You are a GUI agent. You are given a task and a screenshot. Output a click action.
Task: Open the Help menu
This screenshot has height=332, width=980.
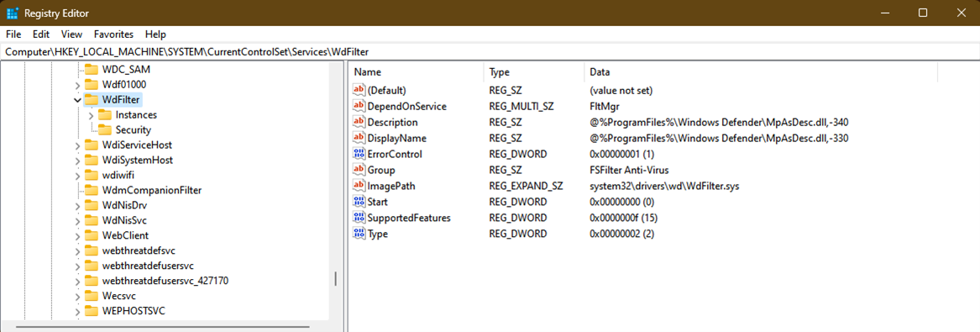155,34
